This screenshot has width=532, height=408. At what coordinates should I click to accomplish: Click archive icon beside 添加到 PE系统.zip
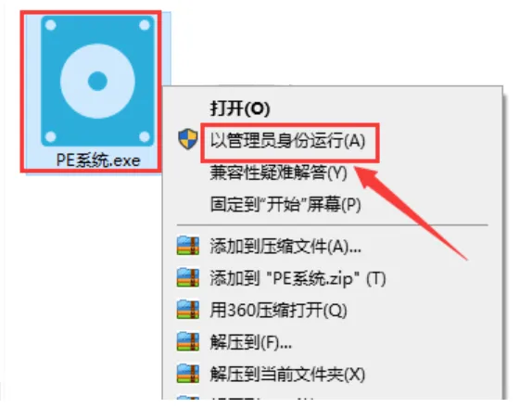coord(187,277)
